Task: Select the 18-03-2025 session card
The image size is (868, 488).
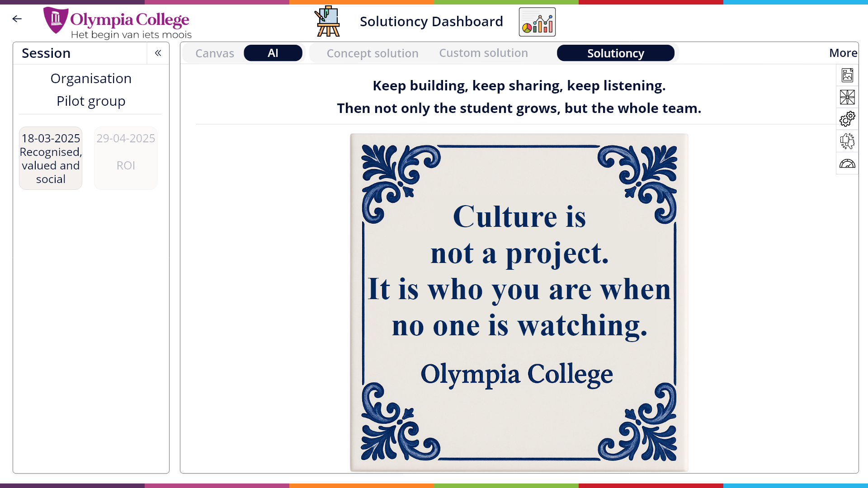Action: coord(51,158)
